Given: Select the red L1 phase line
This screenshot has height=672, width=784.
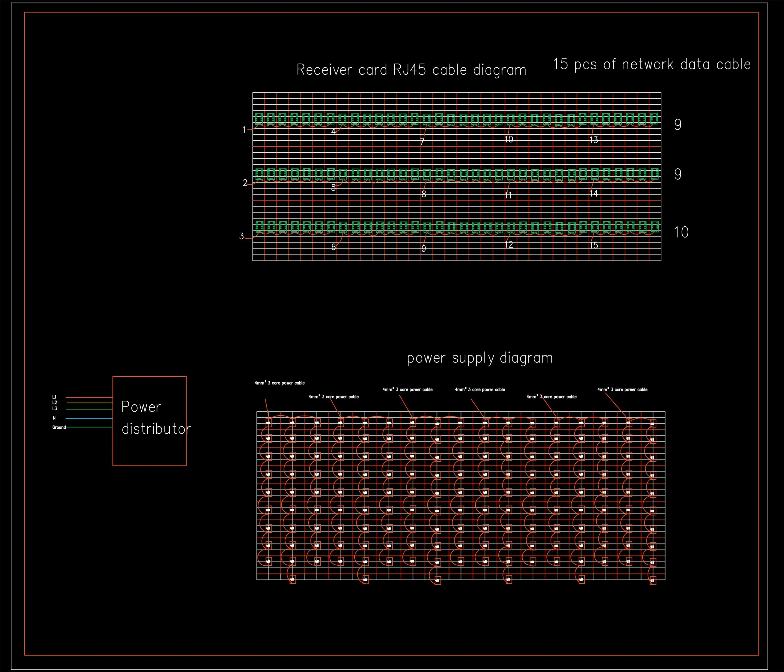Looking at the screenshot, I should (x=89, y=397).
